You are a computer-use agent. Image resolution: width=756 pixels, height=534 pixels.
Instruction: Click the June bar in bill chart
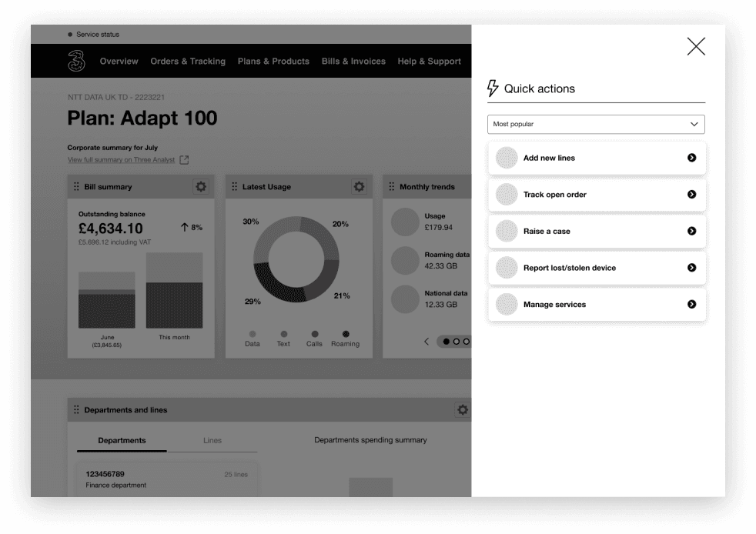coord(106,300)
